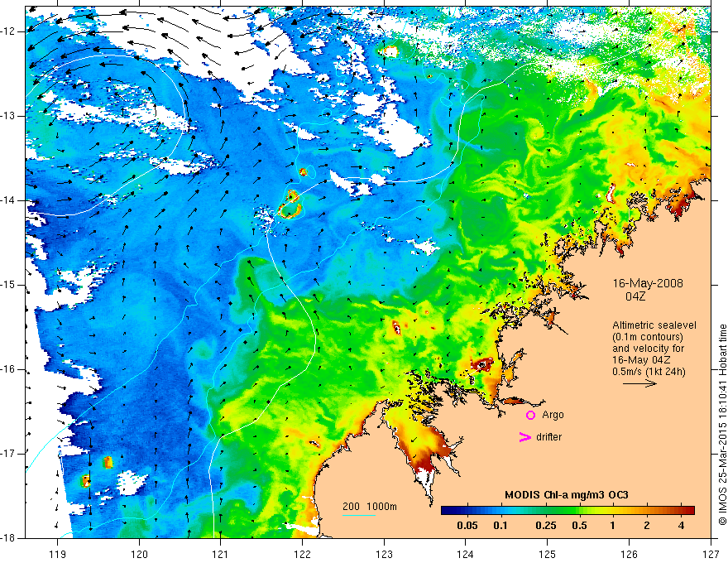Click the '(0.1m contours)' caption line

click(x=648, y=337)
